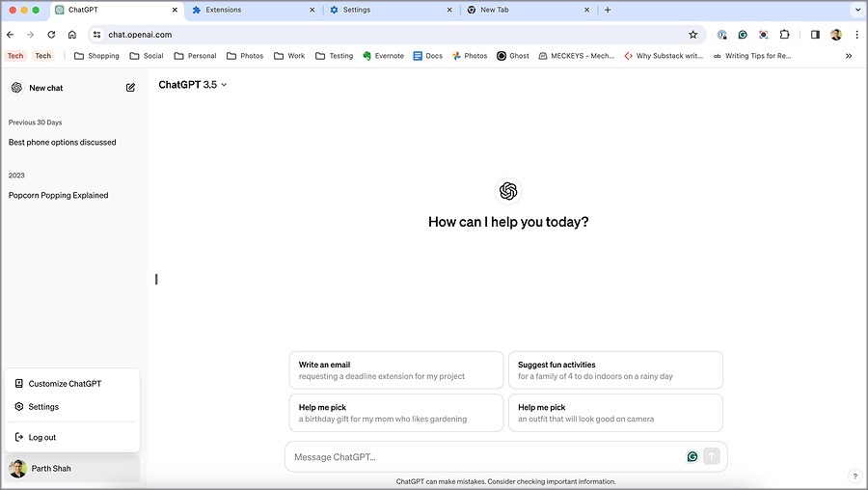Switch to the Extensions tab
The image size is (868, 490).
254,10
